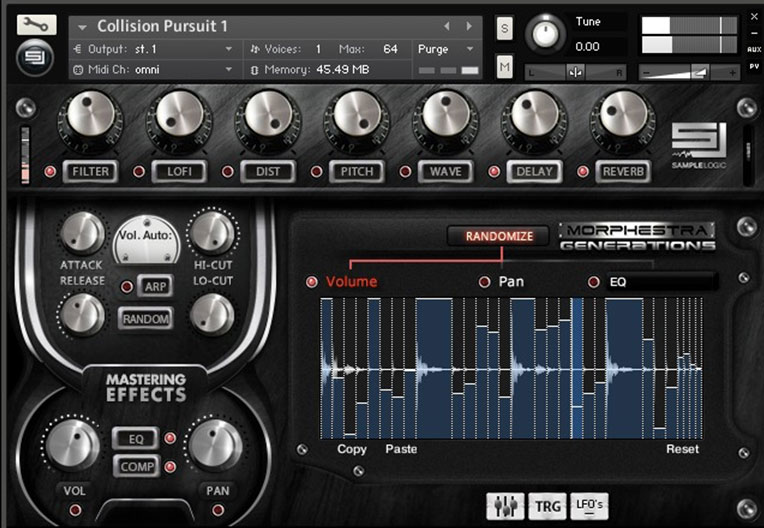
Task: Switch to the Pan sequencer tab
Action: click(x=485, y=282)
